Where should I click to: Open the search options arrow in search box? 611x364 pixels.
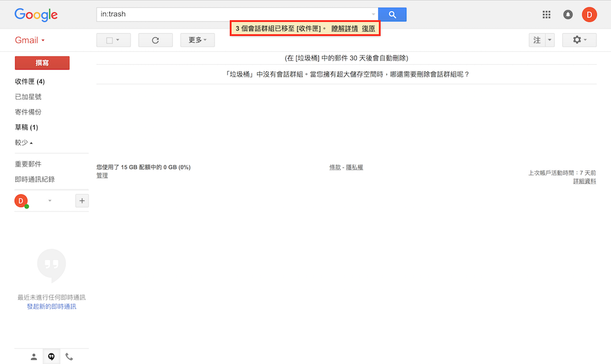(373, 14)
